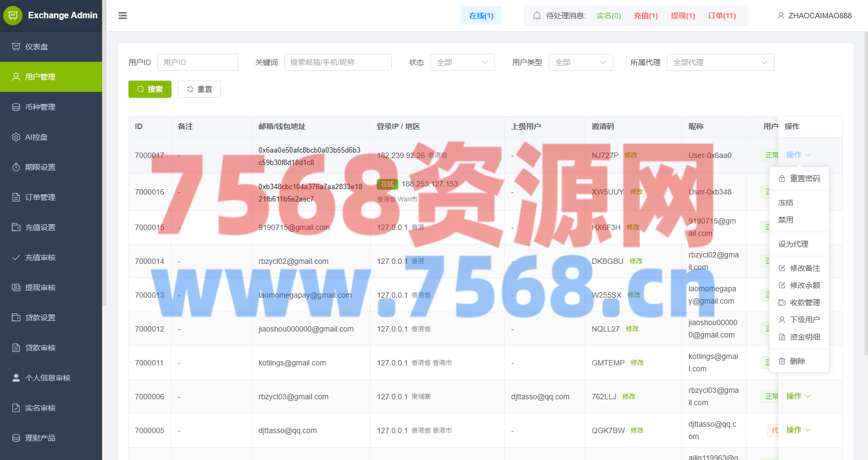Click the notification bell icon
Screen dimensions: 868x460
(536, 16)
